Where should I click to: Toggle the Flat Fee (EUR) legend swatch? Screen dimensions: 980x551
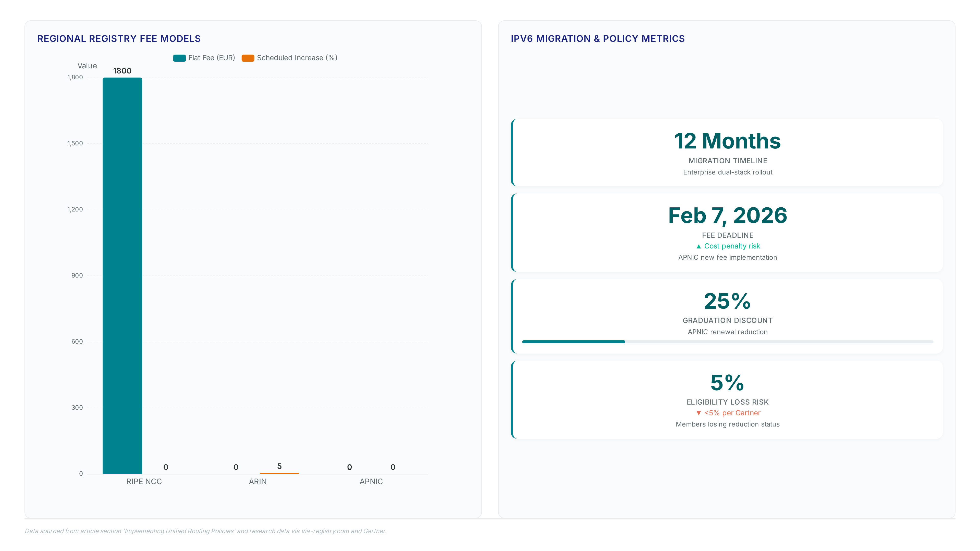[179, 58]
